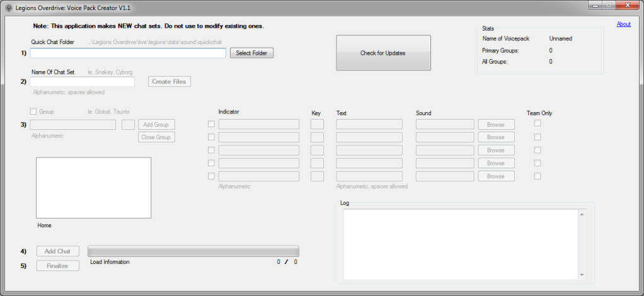Screen dimensions: 644x296
Task: Enable Team Only on second row
Action: point(538,137)
